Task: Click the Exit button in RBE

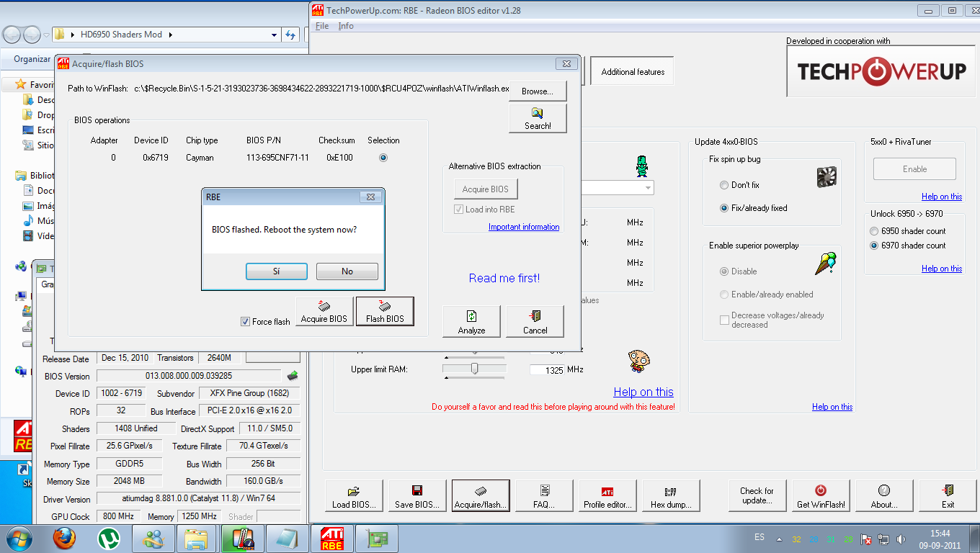Action: (x=948, y=497)
